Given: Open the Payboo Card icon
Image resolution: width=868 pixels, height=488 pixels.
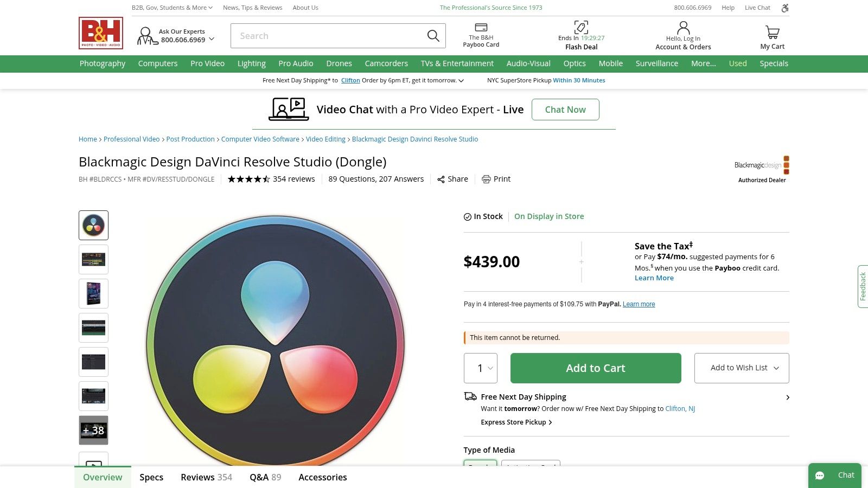Looking at the screenshot, I should (481, 28).
